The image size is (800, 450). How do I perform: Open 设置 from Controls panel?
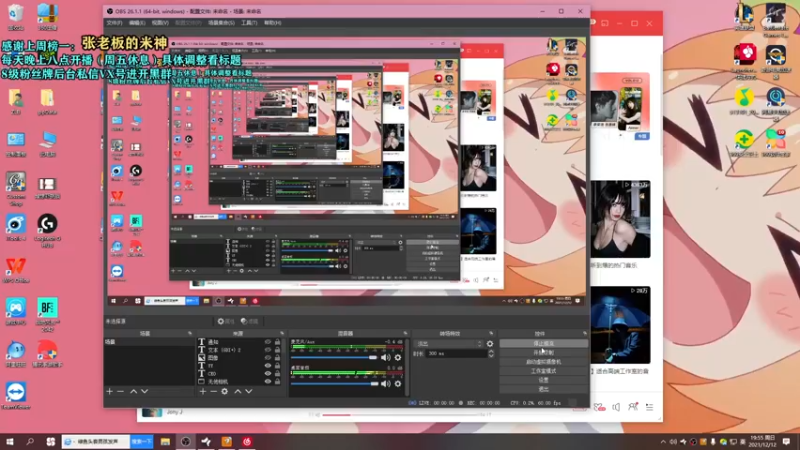543,380
